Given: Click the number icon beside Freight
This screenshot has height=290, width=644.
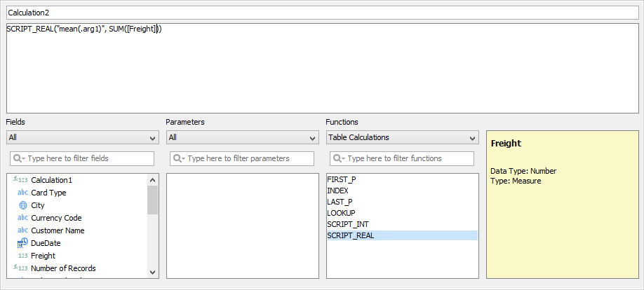Looking at the screenshot, I should coord(22,256).
